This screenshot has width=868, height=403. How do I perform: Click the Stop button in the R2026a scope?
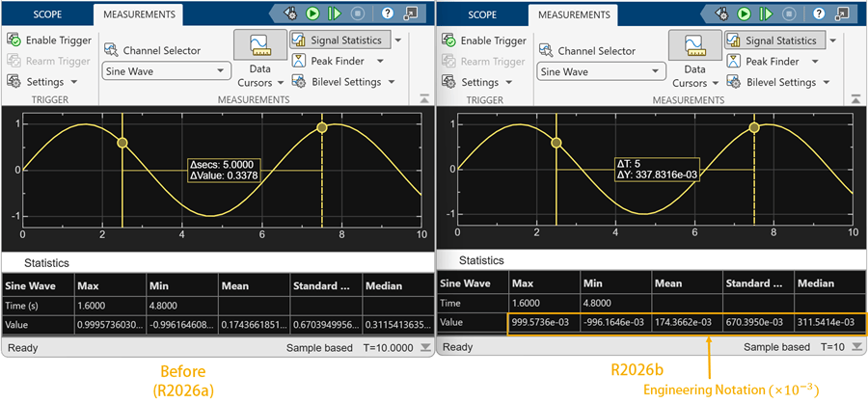(357, 13)
